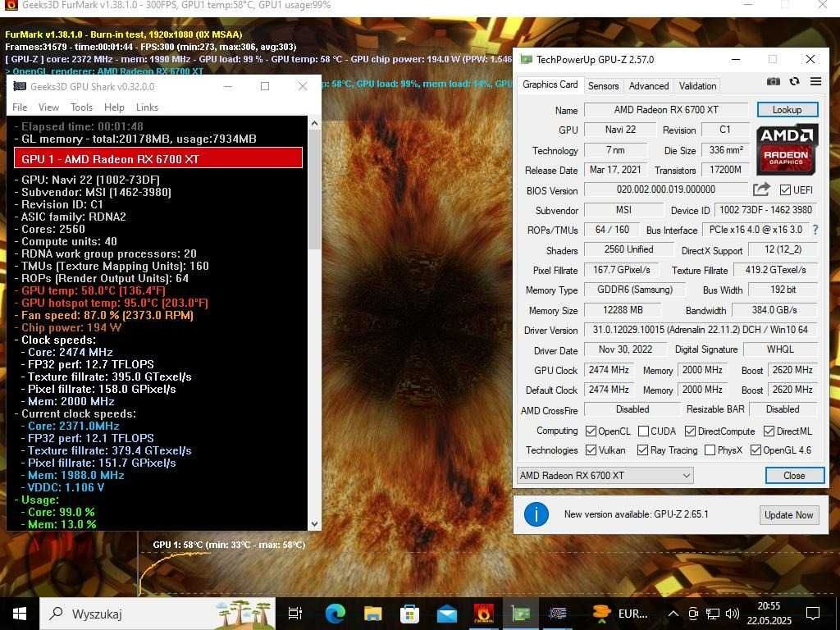Screen dimensions: 840x630
Task: Click the AMD Radeon Graphics logo
Action: [x=787, y=149]
